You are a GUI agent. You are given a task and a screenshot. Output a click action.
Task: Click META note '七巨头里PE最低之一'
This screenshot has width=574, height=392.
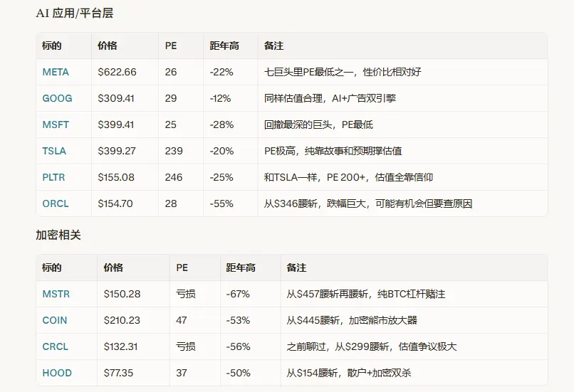pos(309,72)
